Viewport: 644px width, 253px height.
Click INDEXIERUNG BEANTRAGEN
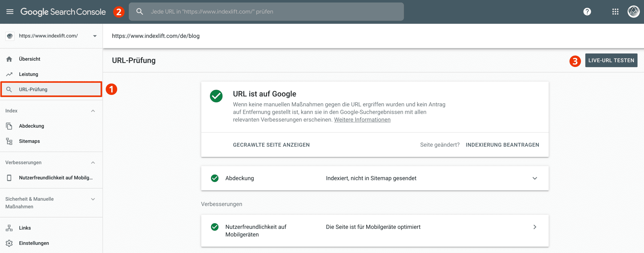point(502,145)
